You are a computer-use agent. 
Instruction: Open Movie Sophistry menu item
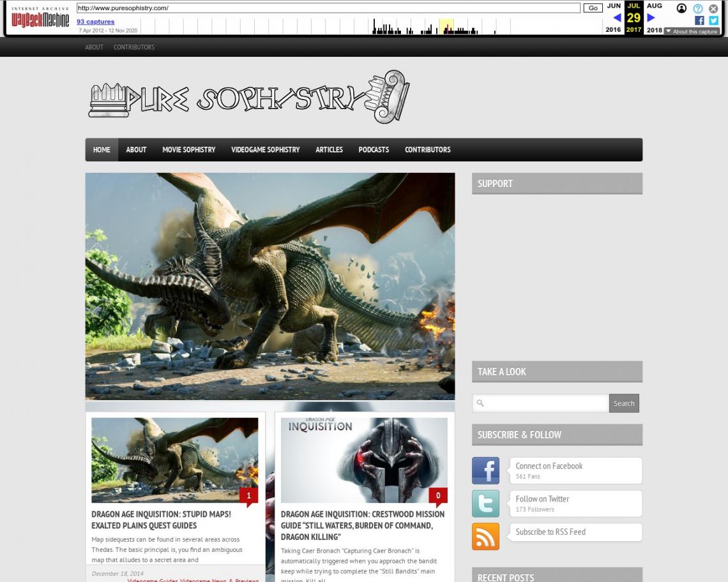tap(189, 149)
